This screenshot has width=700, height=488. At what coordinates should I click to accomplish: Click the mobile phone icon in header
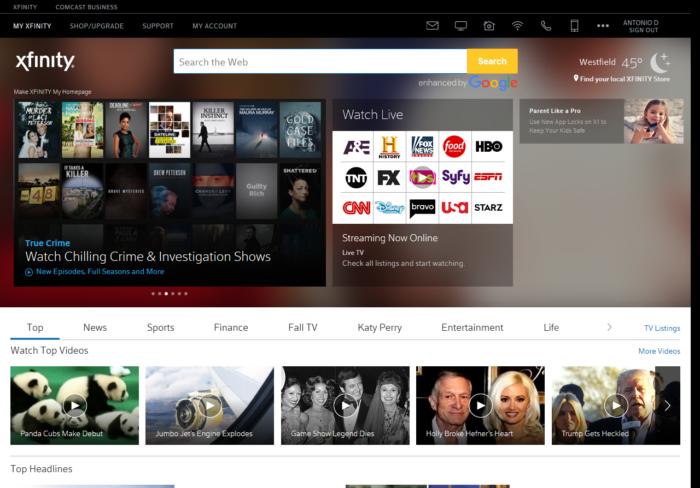575,26
